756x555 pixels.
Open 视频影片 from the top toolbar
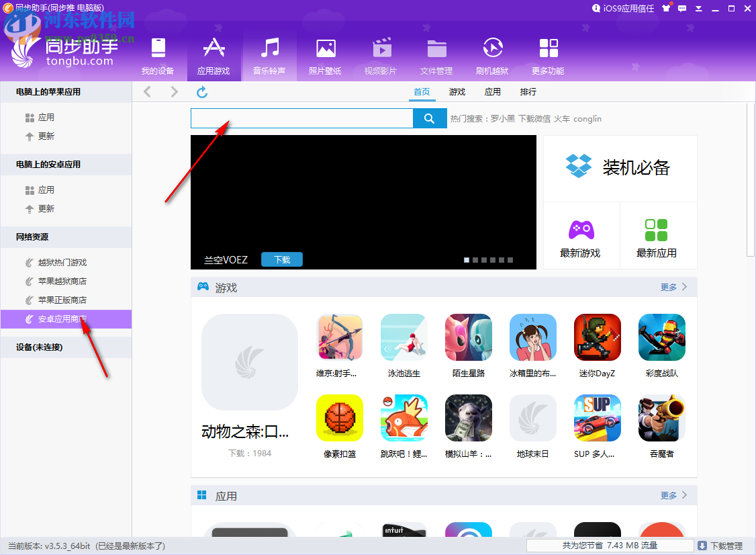coord(381,48)
